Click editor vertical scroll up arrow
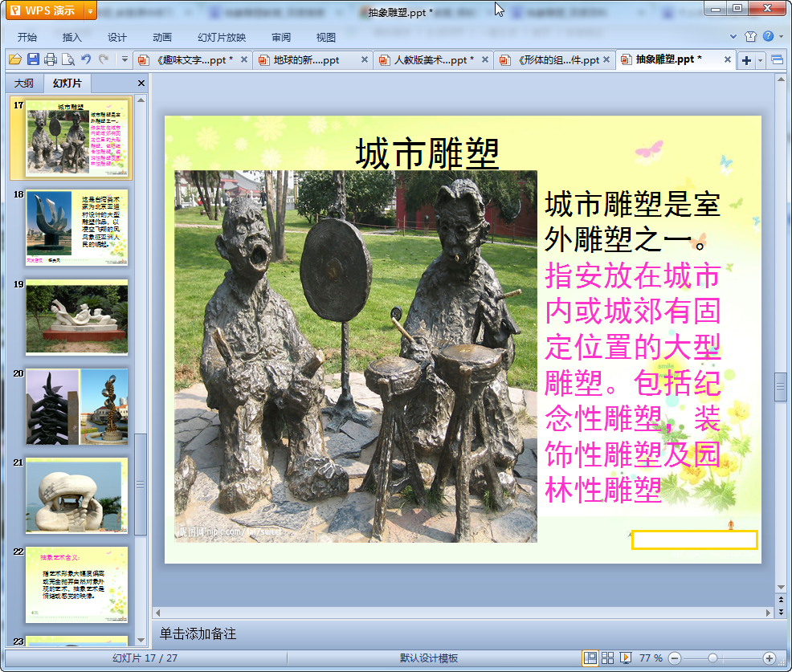 [781, 79]
